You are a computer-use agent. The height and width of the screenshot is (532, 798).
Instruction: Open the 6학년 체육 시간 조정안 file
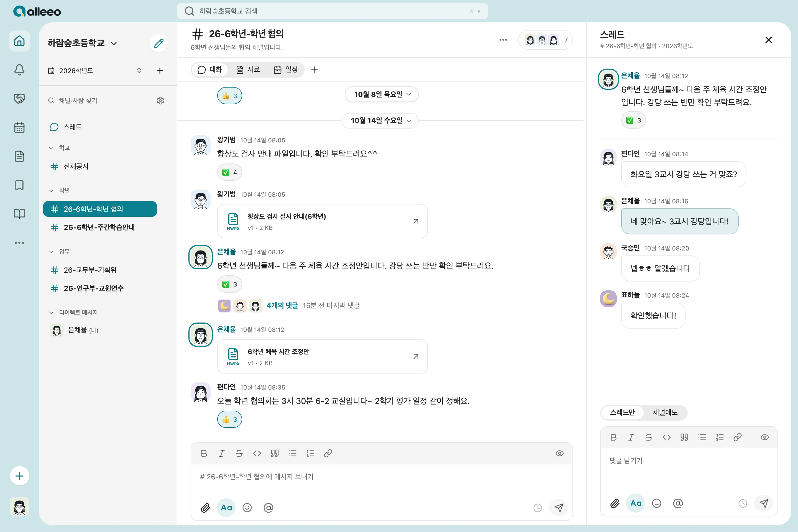pyautogui.click(x=322, y=357)
